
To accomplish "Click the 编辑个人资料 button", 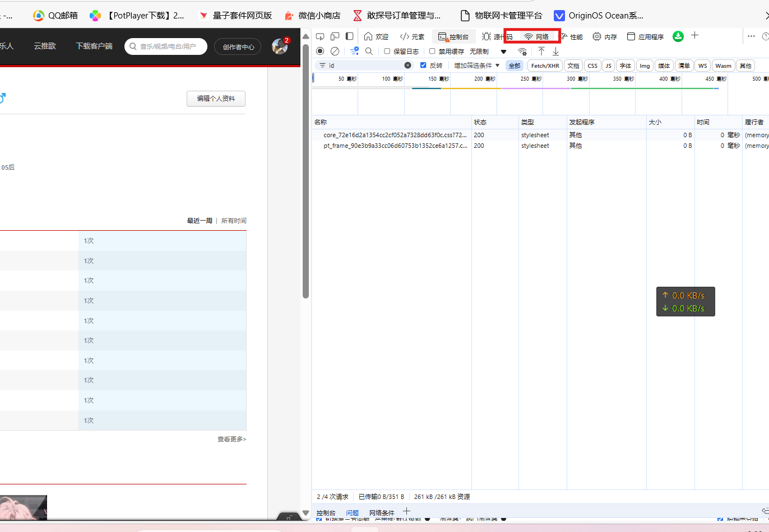I will tap(216, 99).
